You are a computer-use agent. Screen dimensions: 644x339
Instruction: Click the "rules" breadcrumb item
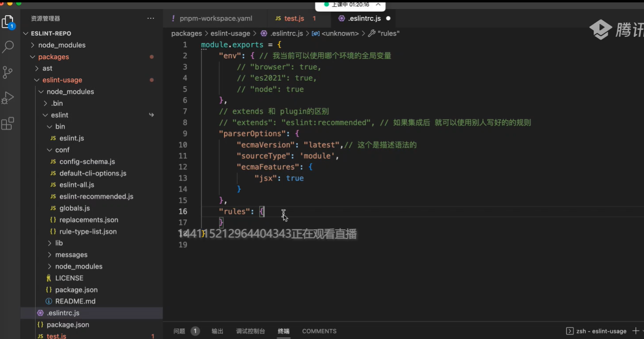coord(388,33)
